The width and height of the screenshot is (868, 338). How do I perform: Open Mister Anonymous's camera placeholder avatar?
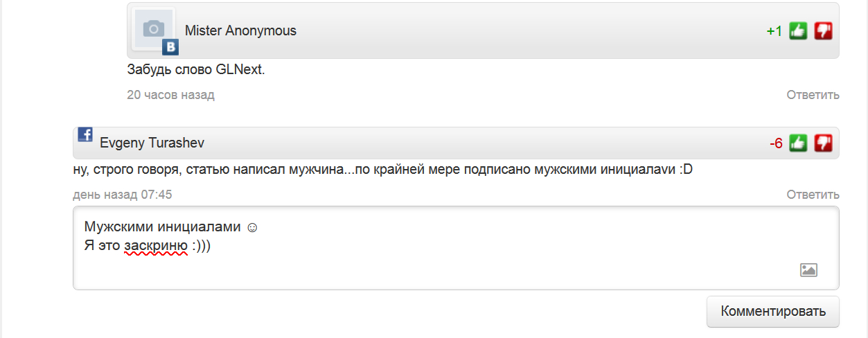pyautogui.click(x=154, y=29)
